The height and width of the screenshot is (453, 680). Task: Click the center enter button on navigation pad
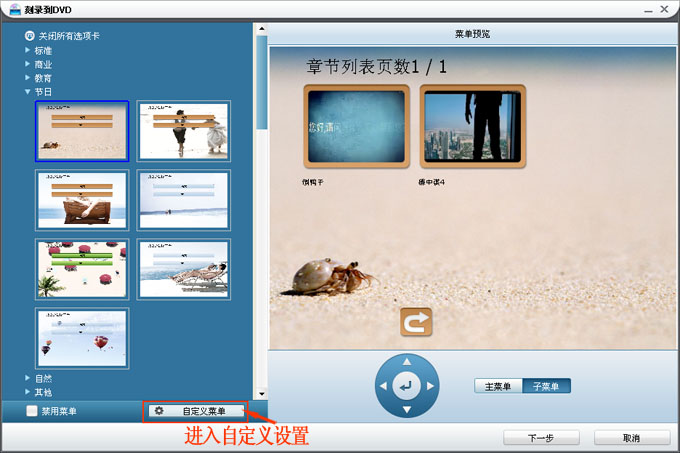[406, 385]
